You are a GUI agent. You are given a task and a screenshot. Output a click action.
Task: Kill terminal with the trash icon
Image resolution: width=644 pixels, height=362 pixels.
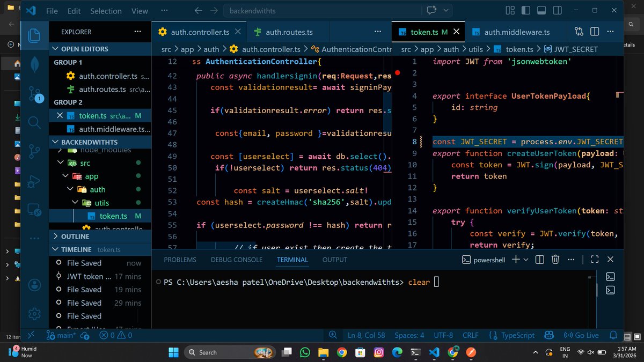(556, 260)
